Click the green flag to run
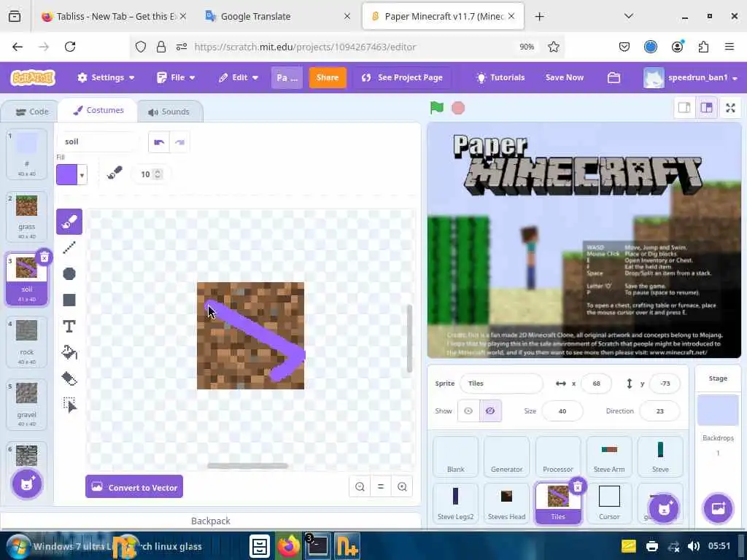This screenshot has height=560, width=747. tap(436, 108)
